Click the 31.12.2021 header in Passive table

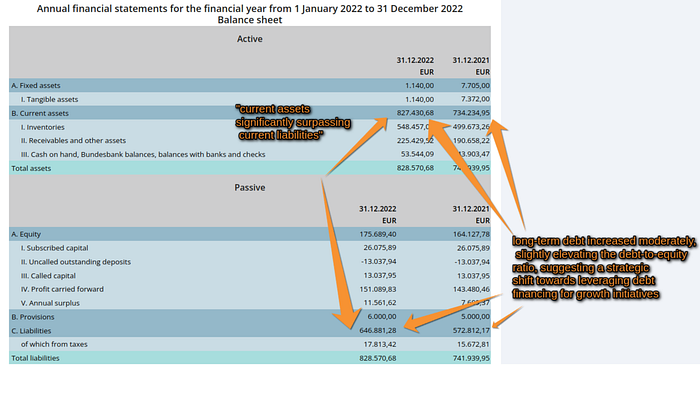[471, 208]
